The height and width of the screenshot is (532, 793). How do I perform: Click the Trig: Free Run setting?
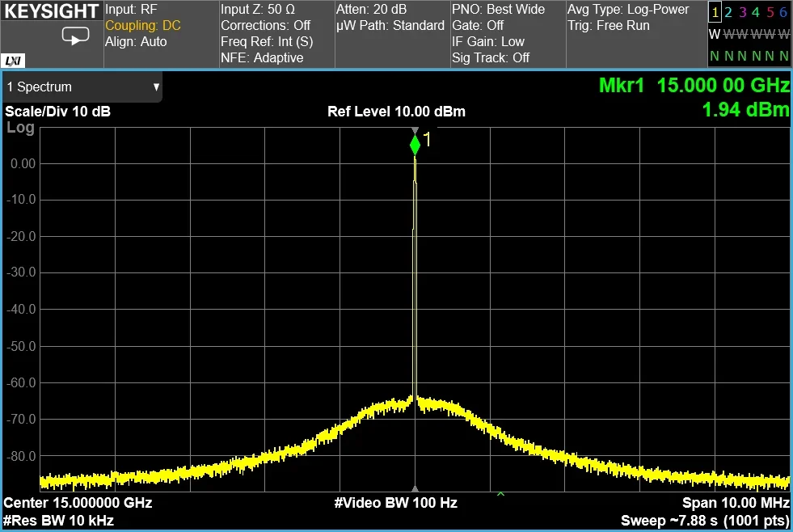coord(609,26)
